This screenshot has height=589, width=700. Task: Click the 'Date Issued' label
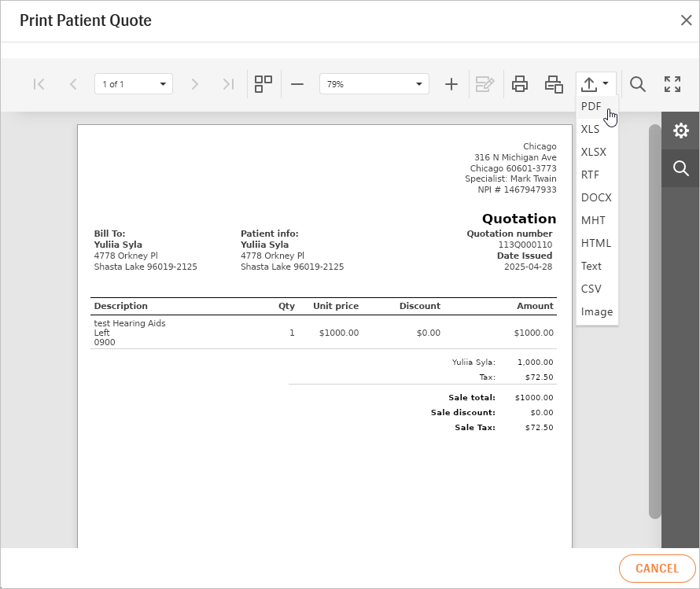tap(525, 256)
